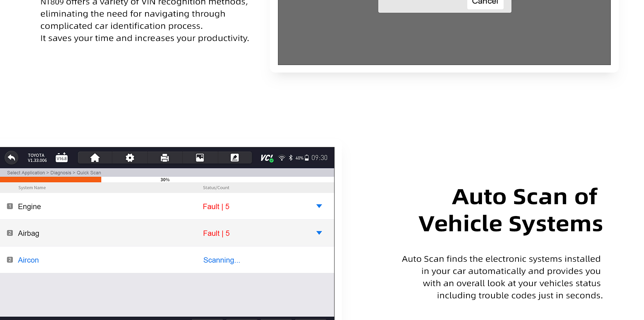Tap the Wi-Fi status icon
Viewport: 644px width, 320px height.
(282, 158)
